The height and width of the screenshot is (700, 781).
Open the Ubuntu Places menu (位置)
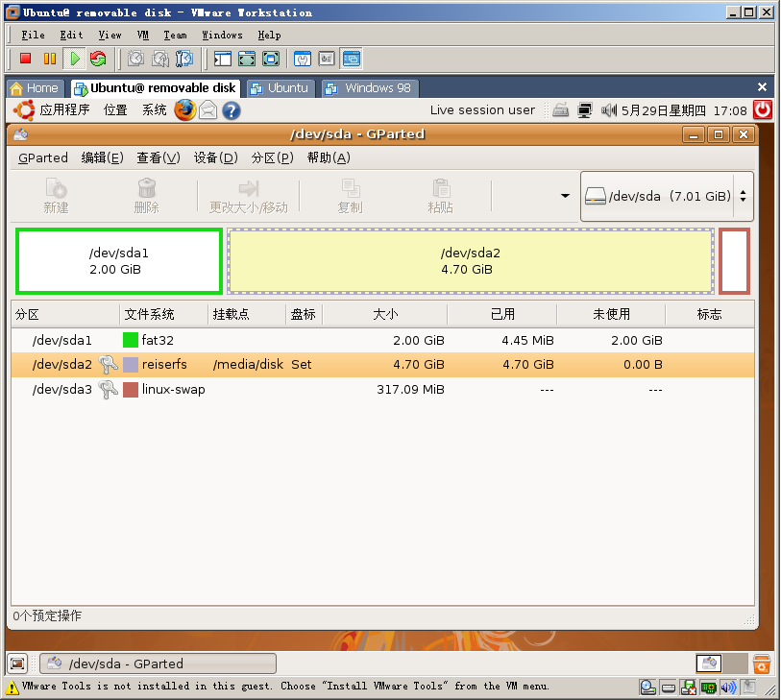click(x=115, y=110)
